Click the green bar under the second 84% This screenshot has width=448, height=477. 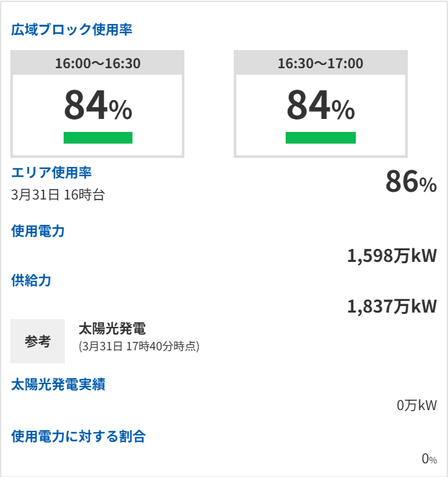[x=321, y=138]
